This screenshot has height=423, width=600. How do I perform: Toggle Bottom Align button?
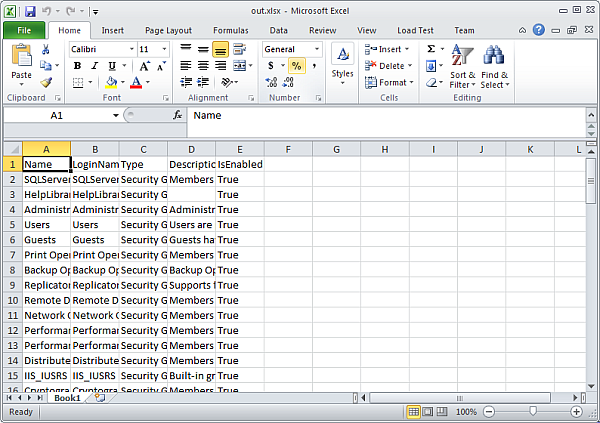click(x=220, y=49)
